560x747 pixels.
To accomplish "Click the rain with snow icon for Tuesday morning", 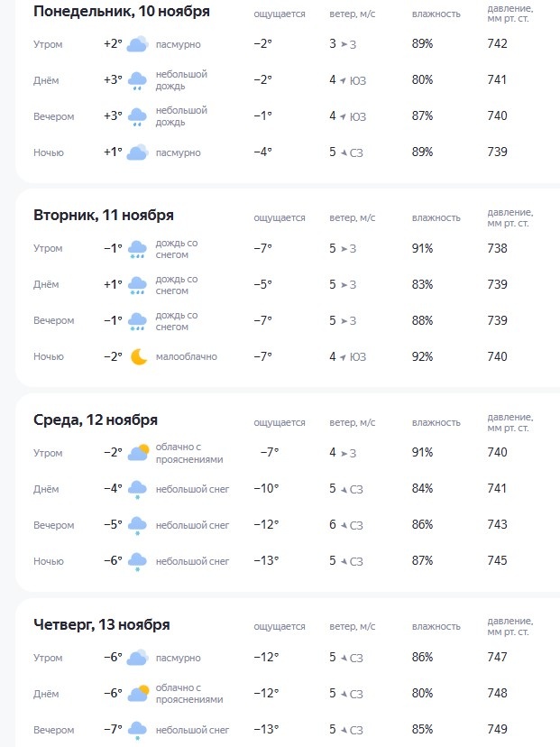I will click(x=137, y=248).
